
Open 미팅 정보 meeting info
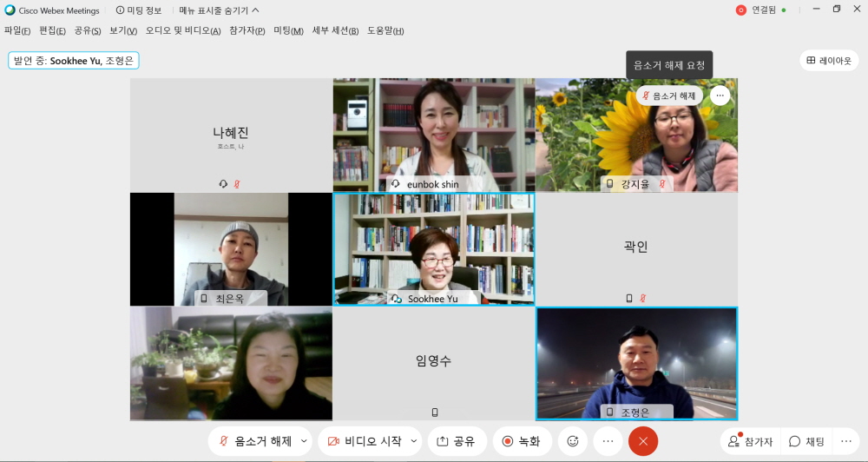click(x=138, y=10)
